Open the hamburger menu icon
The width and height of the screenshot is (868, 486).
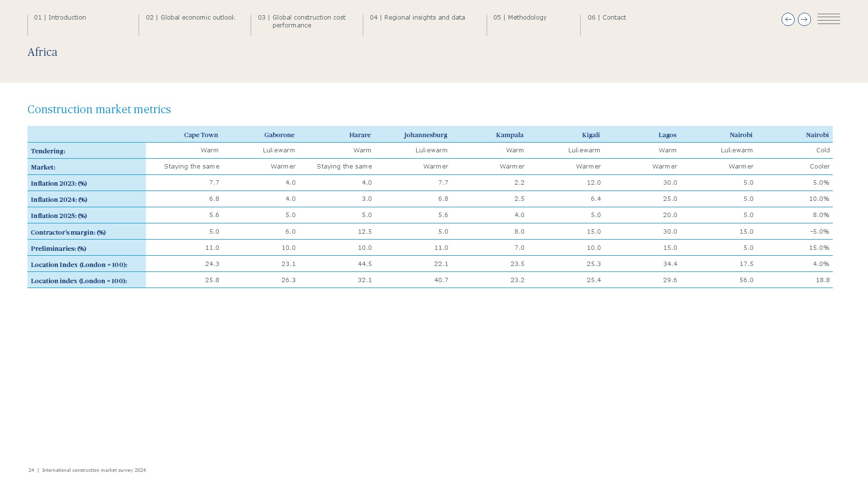828,19
